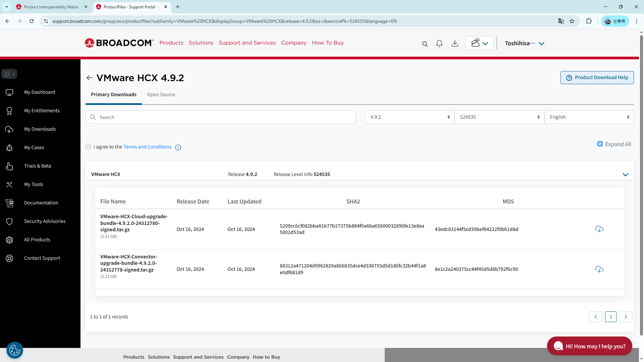Collapse the VMware HCX release section
The height and width of the screenshot is (362, 644).
coord(625,175)
